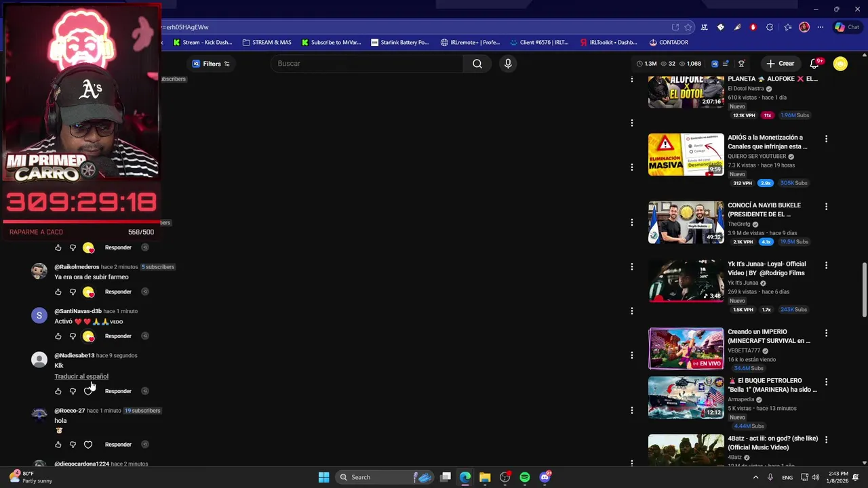This screenshot has height=488, width=868.
Task: Click Traducir al español link
Action: click(81, 376)
